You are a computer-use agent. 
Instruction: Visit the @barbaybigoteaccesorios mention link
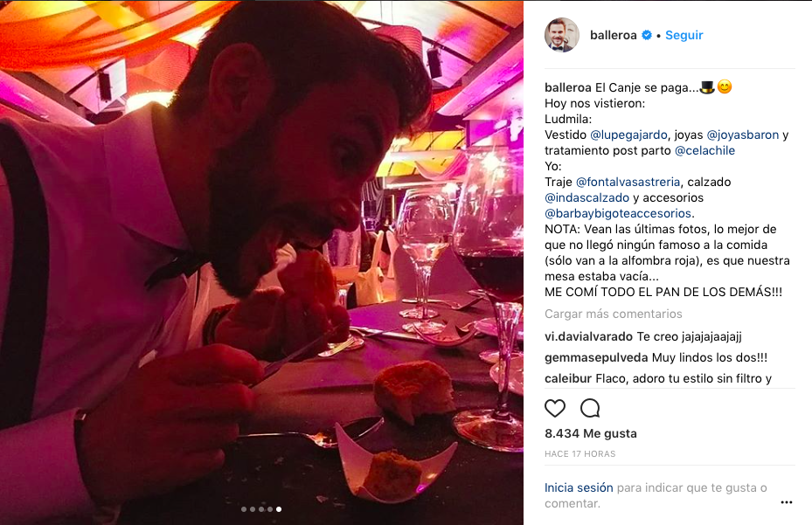coord(617,213)
